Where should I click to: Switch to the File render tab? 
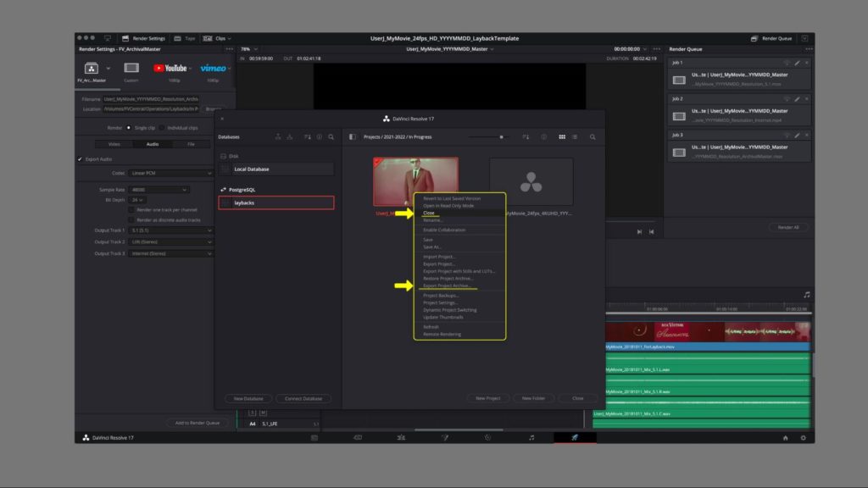tap(191, 144)
